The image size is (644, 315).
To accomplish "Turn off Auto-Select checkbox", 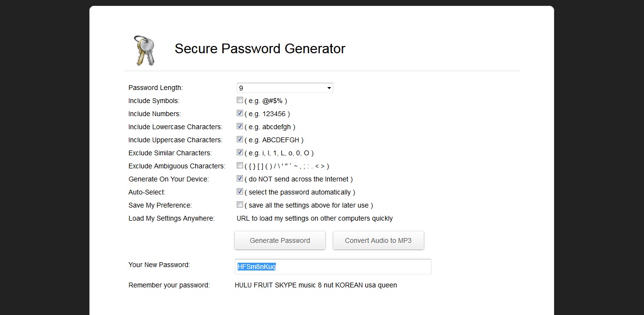I will 240,192.
